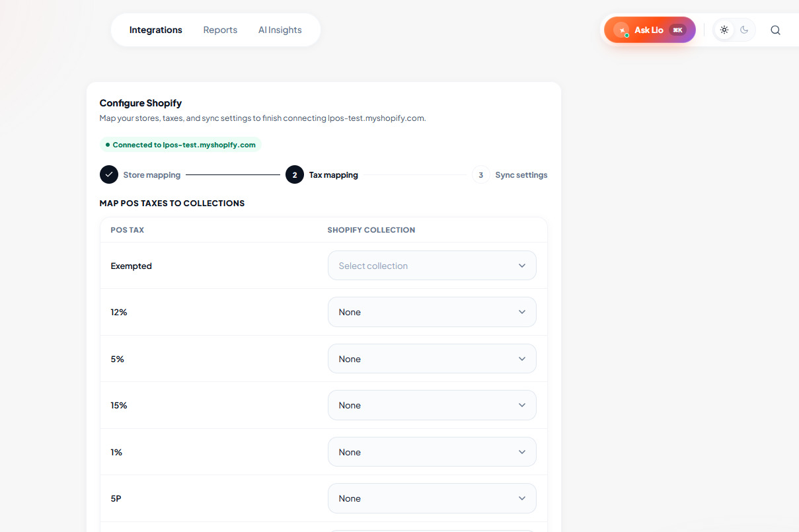Click the POS TAX column header
The image size is (799, 532).
point(128,230)
